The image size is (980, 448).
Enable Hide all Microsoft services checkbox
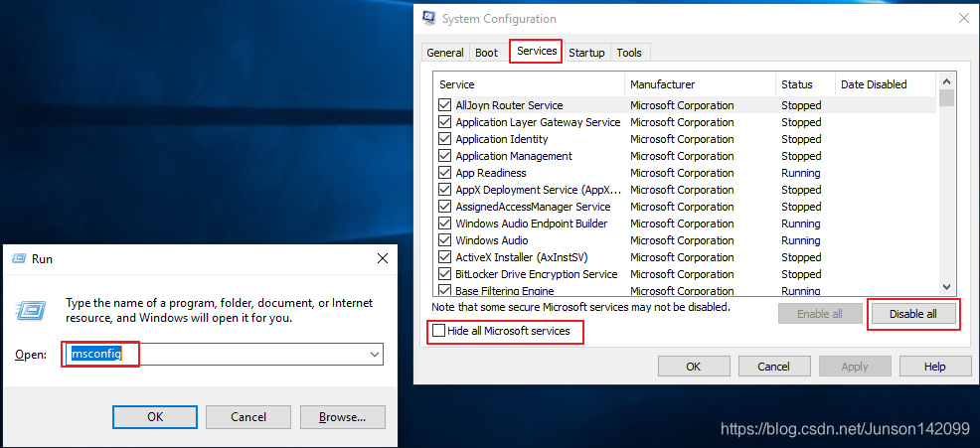[x=438, y=331]
